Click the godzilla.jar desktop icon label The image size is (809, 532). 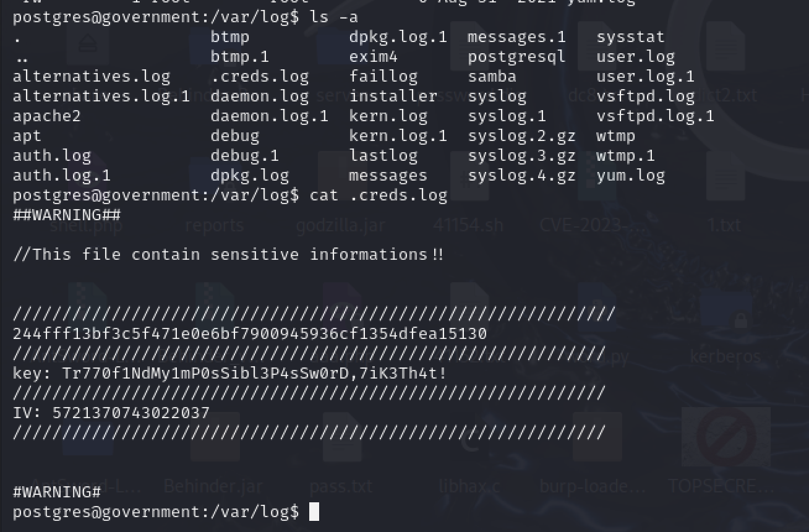340,225
